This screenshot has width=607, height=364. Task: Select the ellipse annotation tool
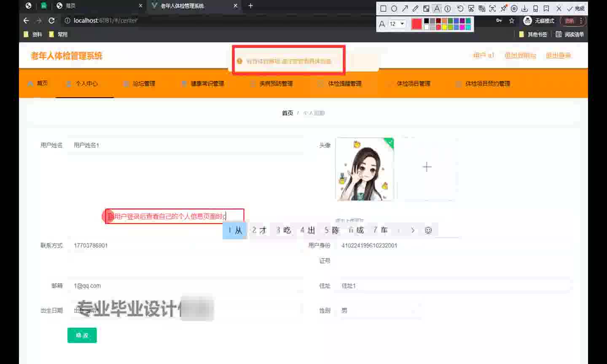[x=394, y=8]
